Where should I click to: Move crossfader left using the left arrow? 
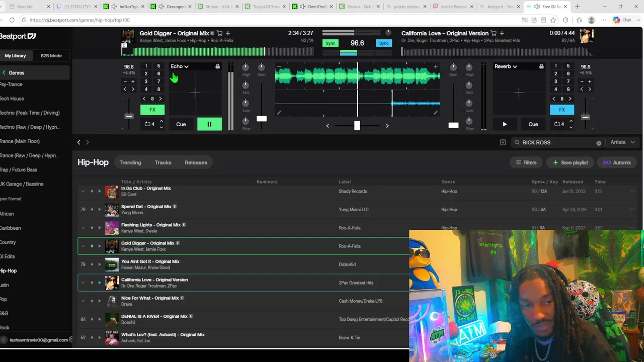(328, 126)
